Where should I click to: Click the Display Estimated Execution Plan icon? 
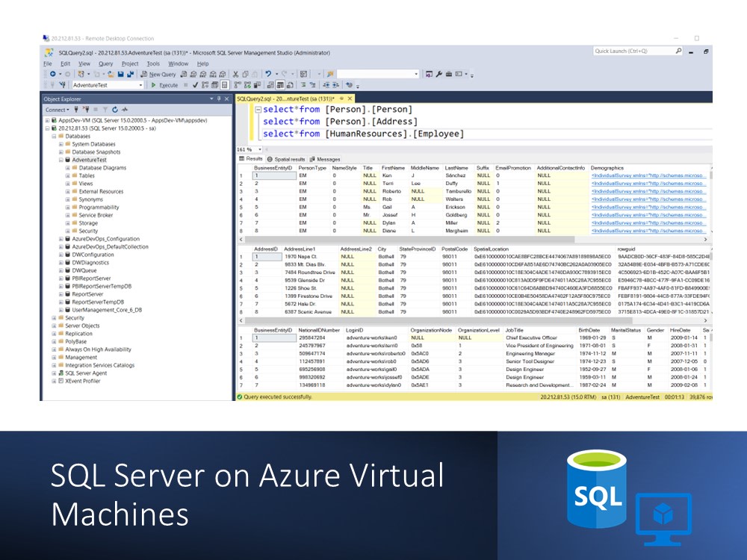point(205,85)
